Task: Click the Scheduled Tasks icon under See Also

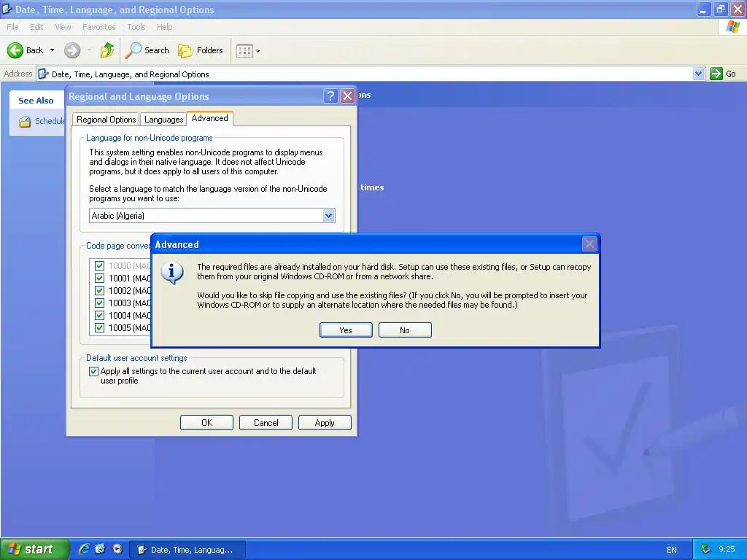Action: pyautogui.click(x=25, y=122)
